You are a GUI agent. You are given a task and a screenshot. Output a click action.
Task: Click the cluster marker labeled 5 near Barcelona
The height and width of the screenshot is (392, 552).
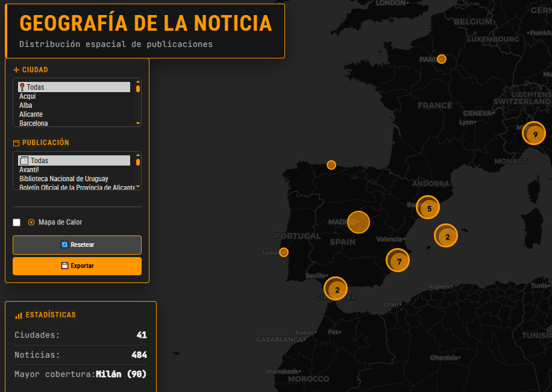point(428,207)
